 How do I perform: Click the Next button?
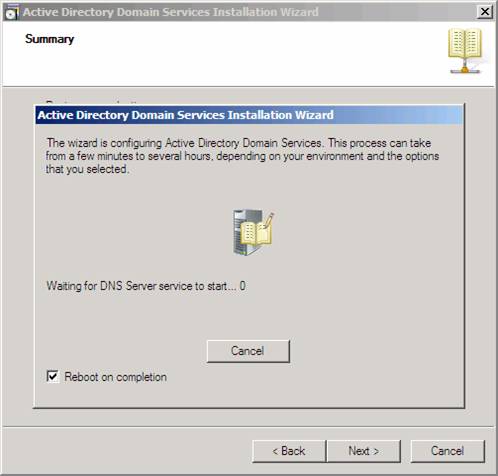pos(364,451)
